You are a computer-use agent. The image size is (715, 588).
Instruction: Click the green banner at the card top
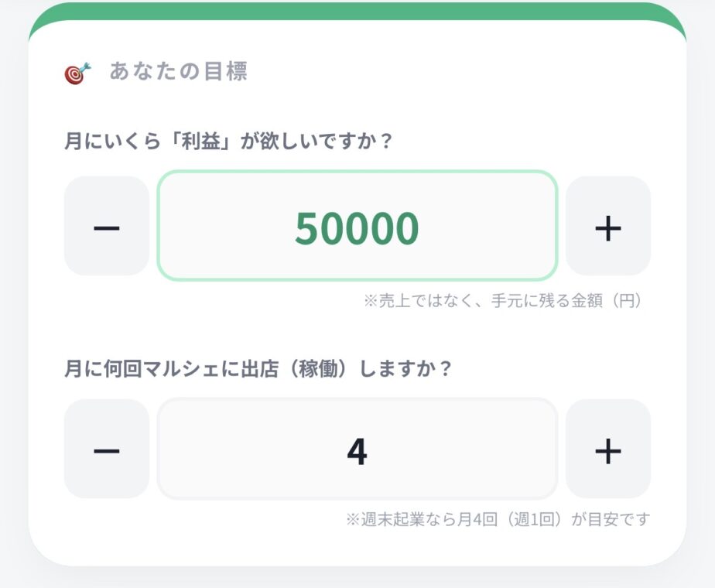[x=357, y=12]
